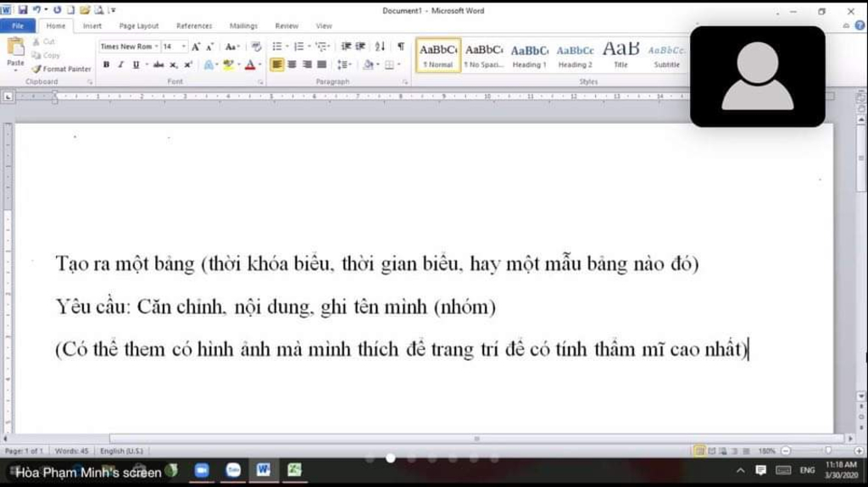Click Undo in Quick Access Toolbar
868x487 pixels.
37,10
